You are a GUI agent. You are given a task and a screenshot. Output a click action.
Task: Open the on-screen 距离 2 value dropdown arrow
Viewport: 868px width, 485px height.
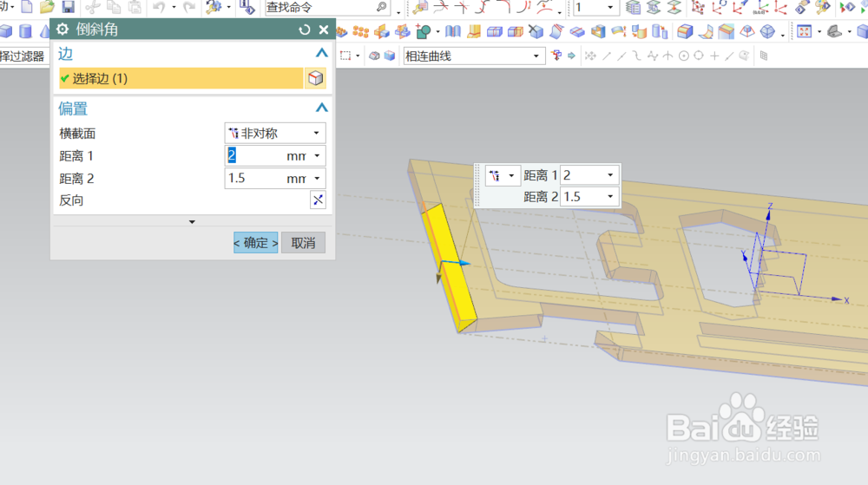point(610,197)
